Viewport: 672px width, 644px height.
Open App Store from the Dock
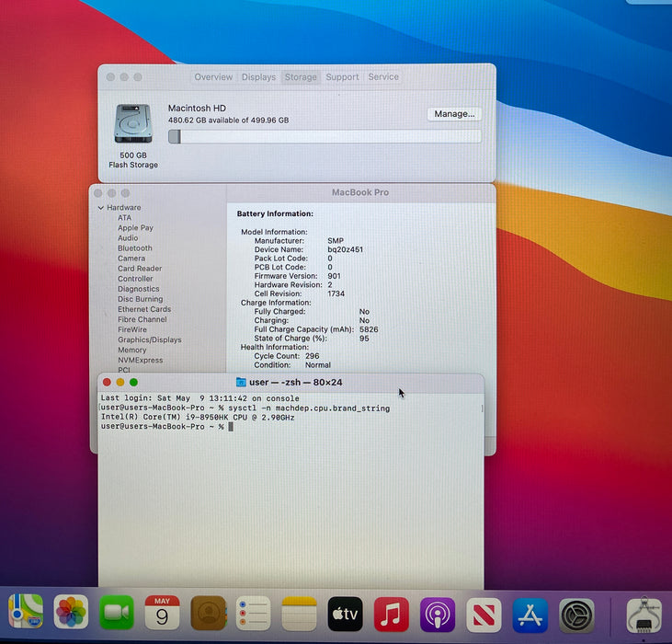[530, 615]
